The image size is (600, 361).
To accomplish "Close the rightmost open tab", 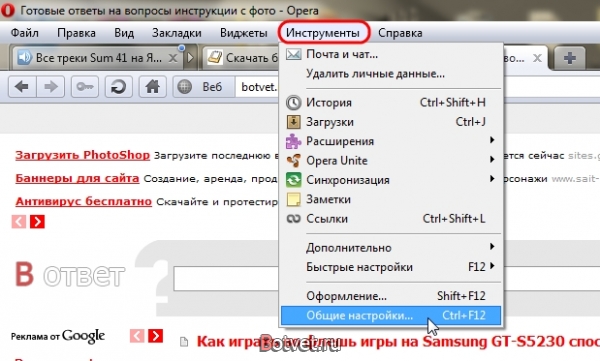I will point(537,58).
